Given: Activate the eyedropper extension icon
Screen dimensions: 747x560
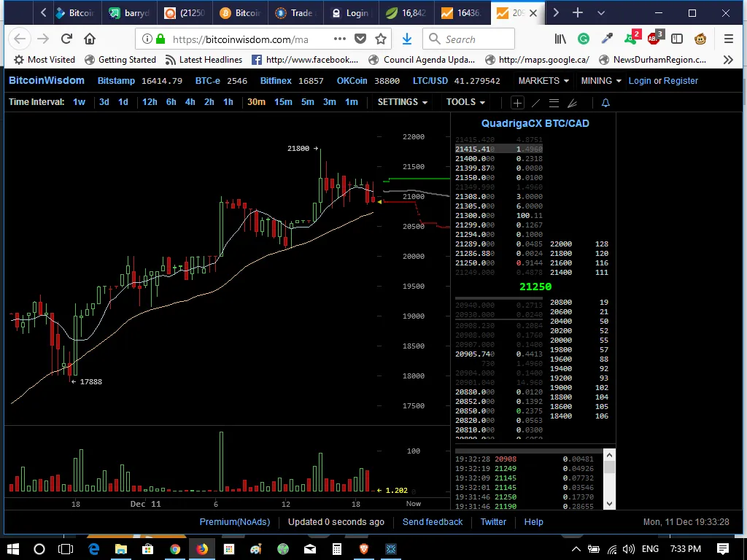Looking at the screenshot, I should pos(606,39).
